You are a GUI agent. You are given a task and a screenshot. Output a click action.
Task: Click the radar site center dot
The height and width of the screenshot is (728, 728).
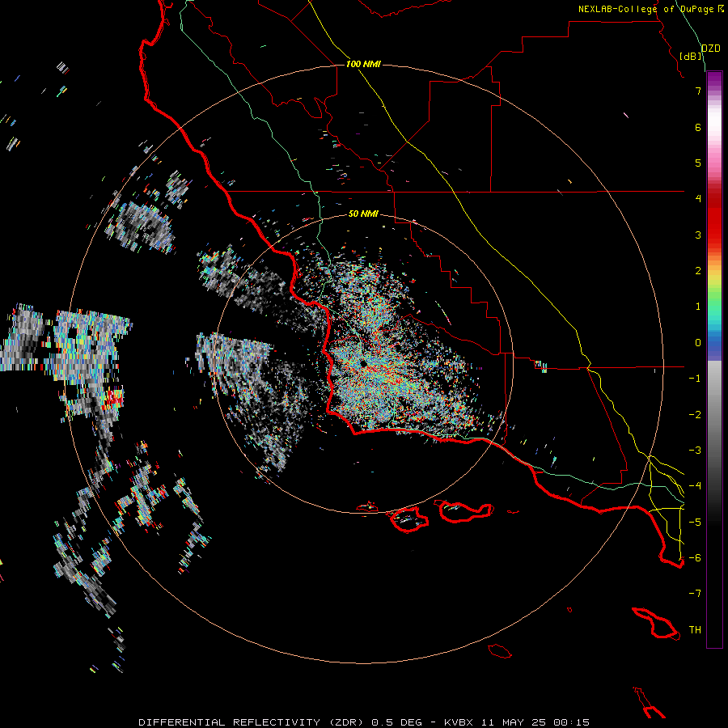tap(363, 363)
